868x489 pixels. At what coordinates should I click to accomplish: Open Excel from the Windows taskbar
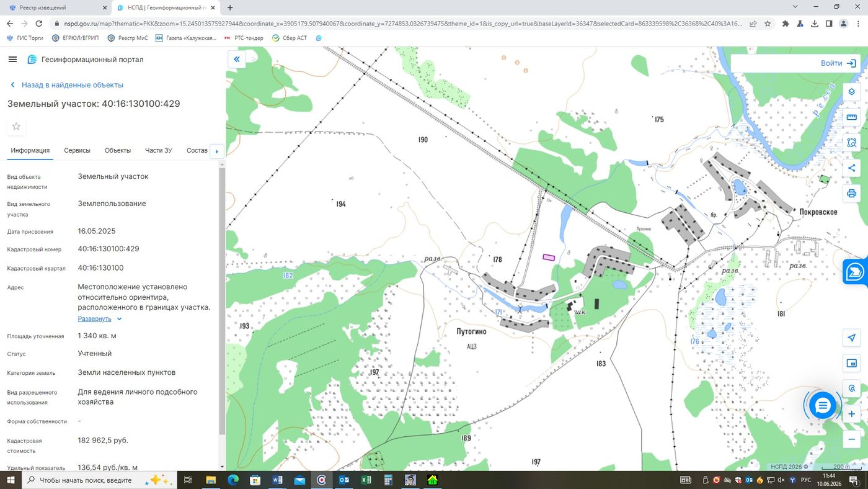click(x=366, y=480)
